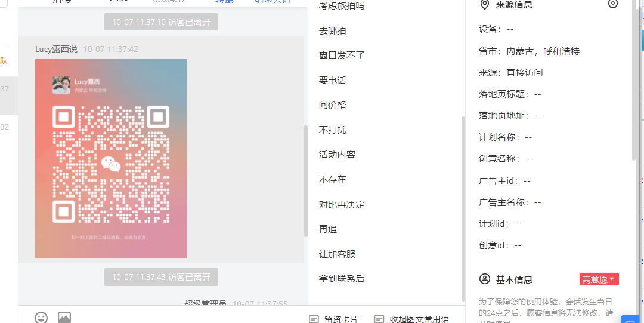
Task: Click the 创意名称 info row
Action: coord(505,158)
